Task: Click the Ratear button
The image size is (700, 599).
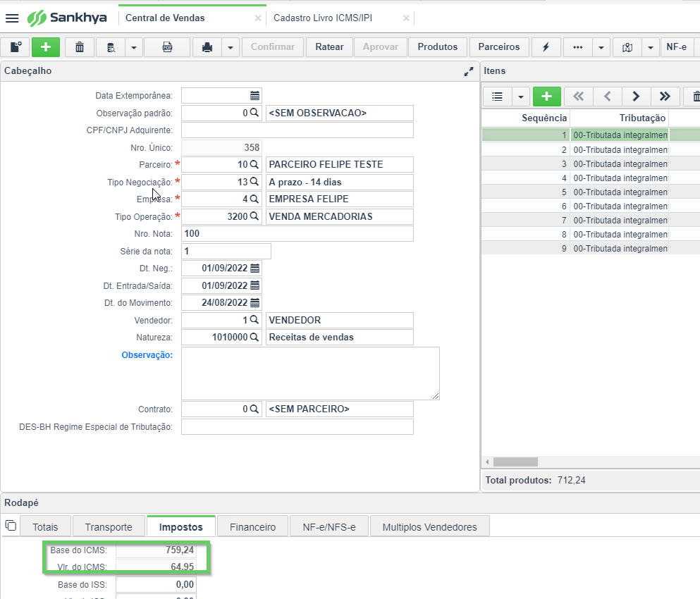Action: tap(329, 47)
